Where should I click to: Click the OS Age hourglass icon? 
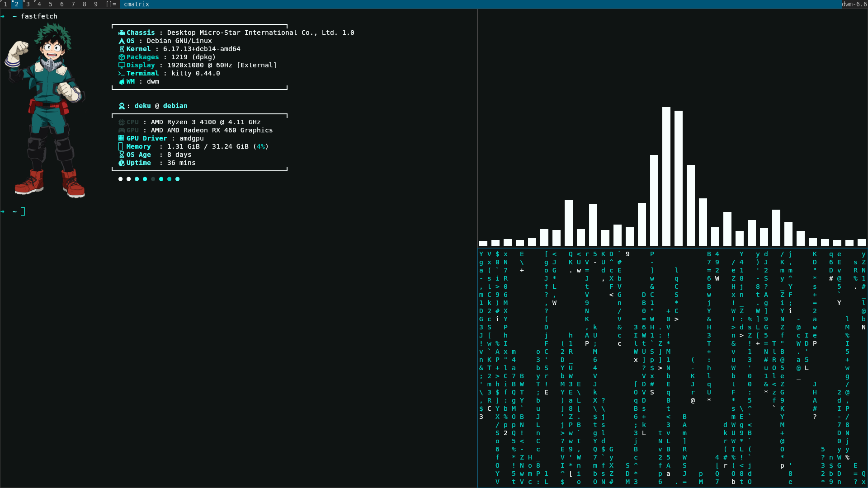pyautogui.click(x=122, y=155)
